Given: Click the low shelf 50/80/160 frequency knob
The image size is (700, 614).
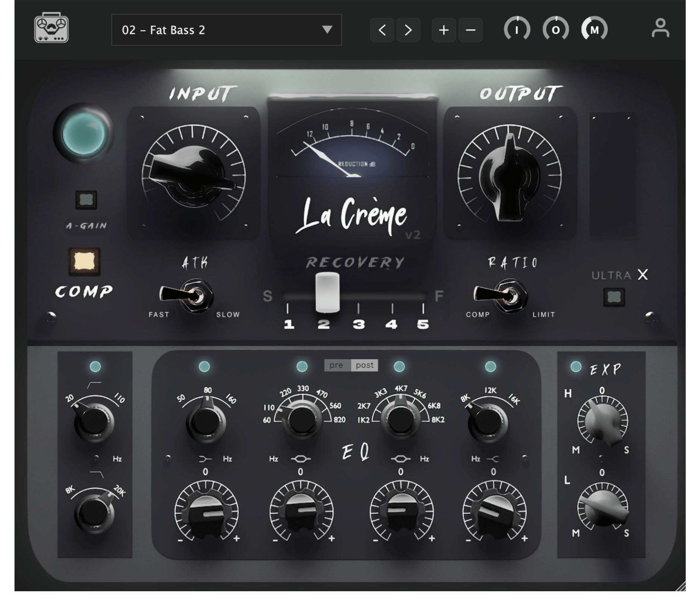Looking at the screenshot, I should tap(205, 422).
